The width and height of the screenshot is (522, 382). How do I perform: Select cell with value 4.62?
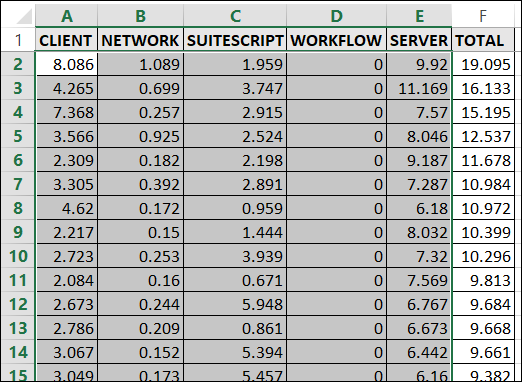pyautogui.click(x=66, y=208)
